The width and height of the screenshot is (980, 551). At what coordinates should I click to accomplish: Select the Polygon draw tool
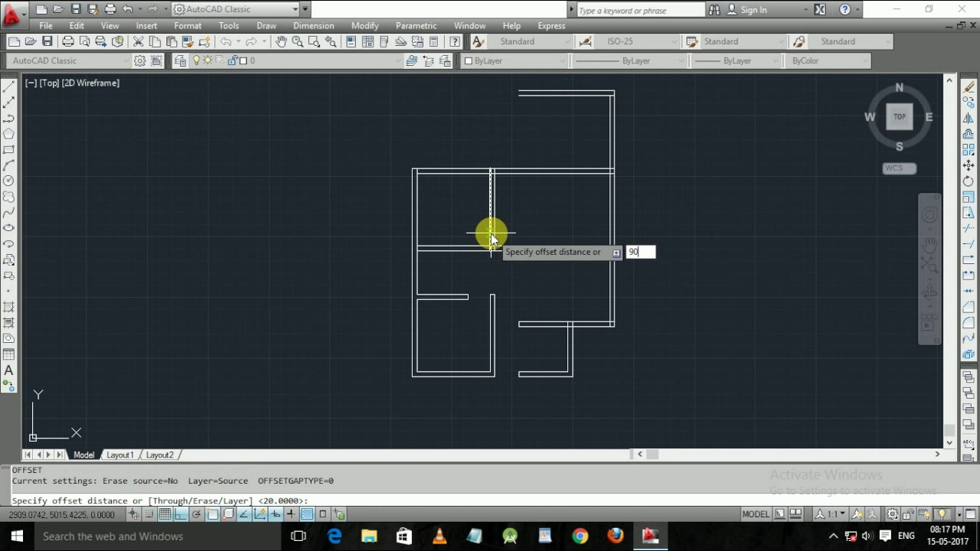[x=9, y=134]
